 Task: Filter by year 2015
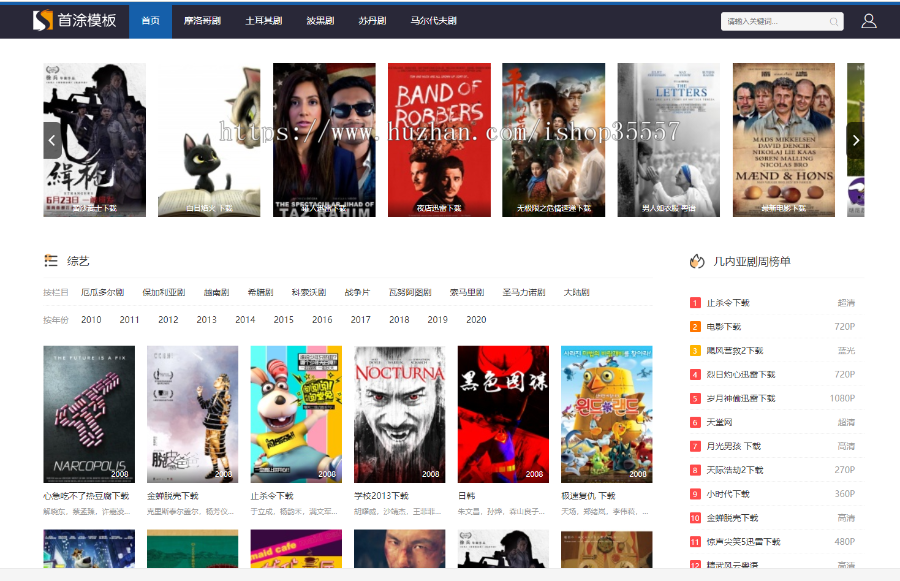point(284,320)
